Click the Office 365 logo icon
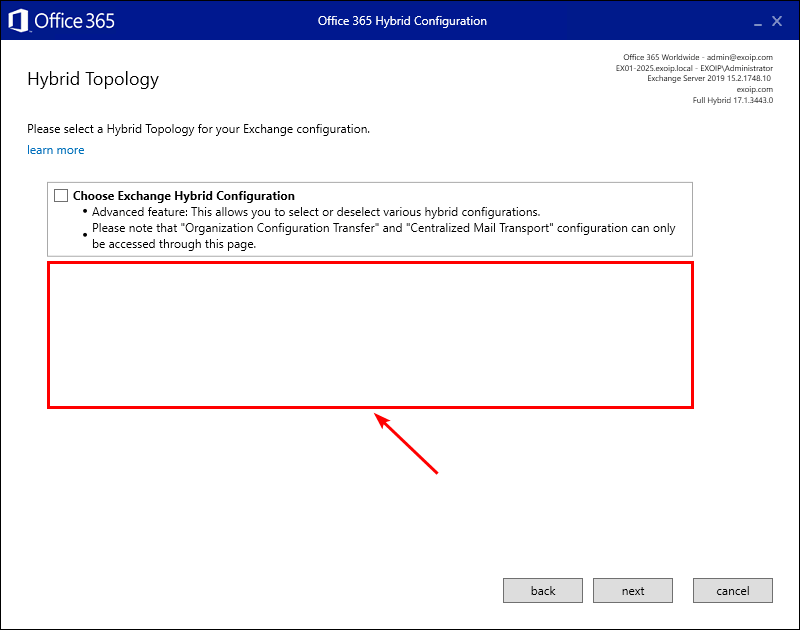Image resolution: width=800 pixels, height=630 pixels. pyautogui.click(x=18, y=21)
